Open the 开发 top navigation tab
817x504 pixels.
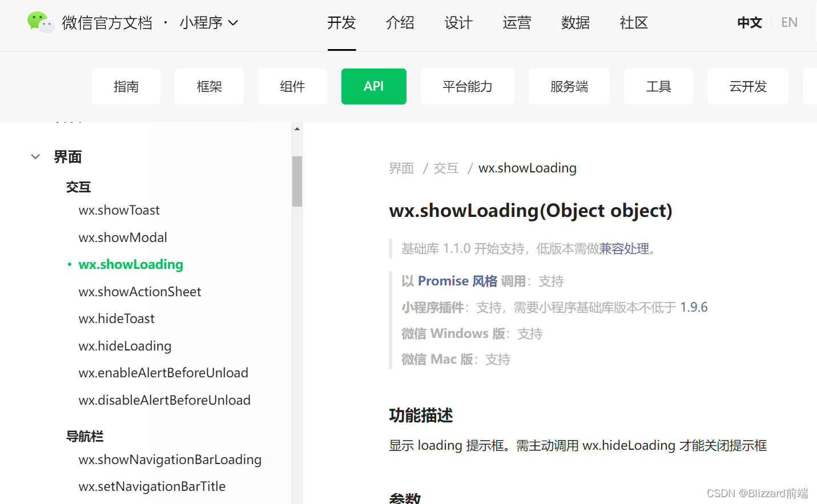tap(341, 23)
